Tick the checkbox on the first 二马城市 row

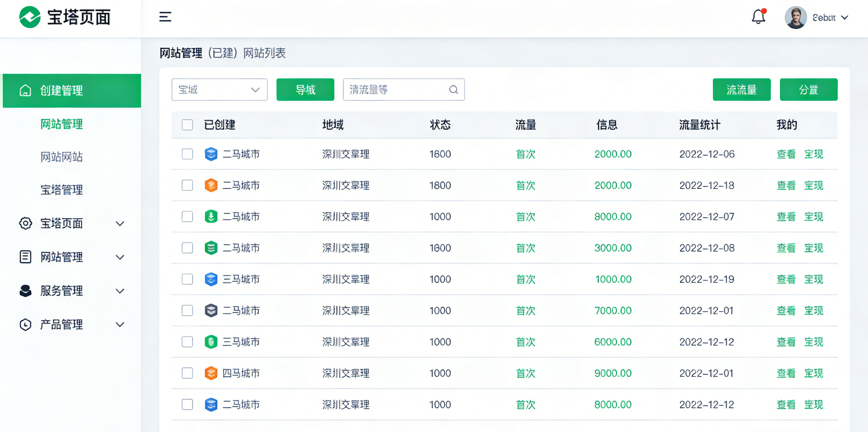point(187,154)
